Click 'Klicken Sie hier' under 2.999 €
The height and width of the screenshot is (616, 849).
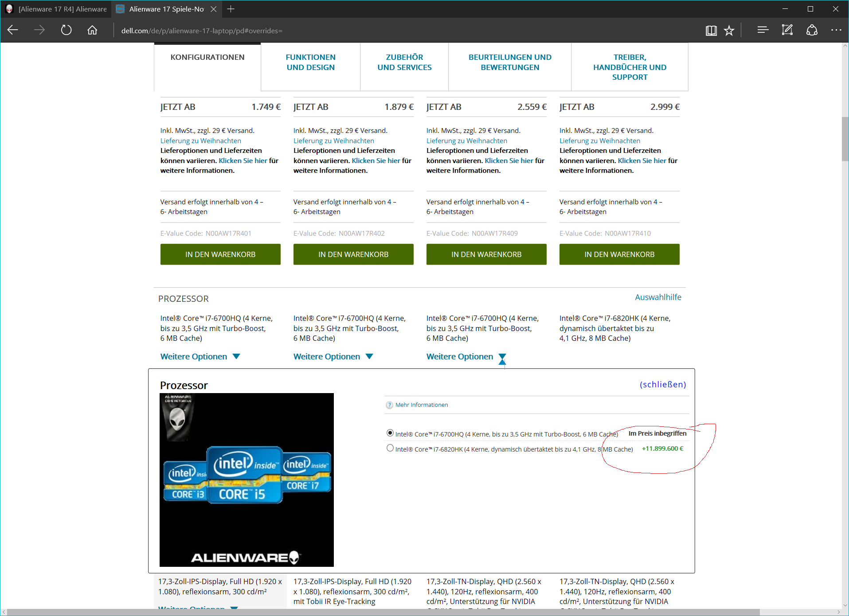coord(642,160)
